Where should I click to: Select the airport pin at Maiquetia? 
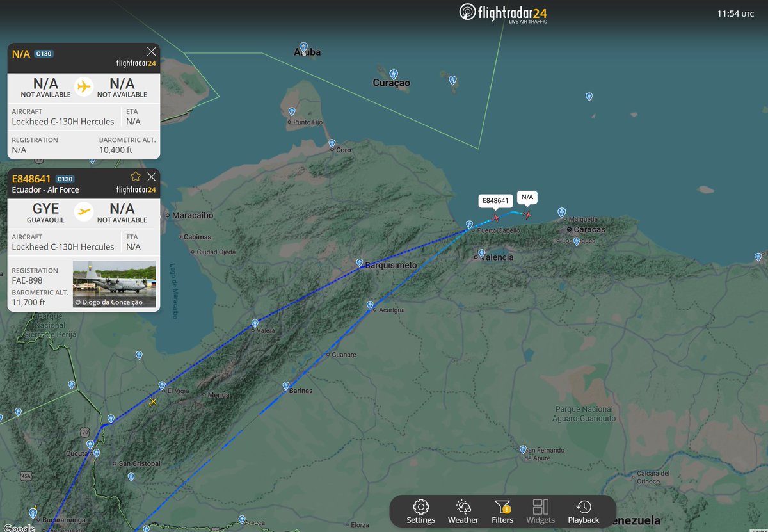click(561, 212)
